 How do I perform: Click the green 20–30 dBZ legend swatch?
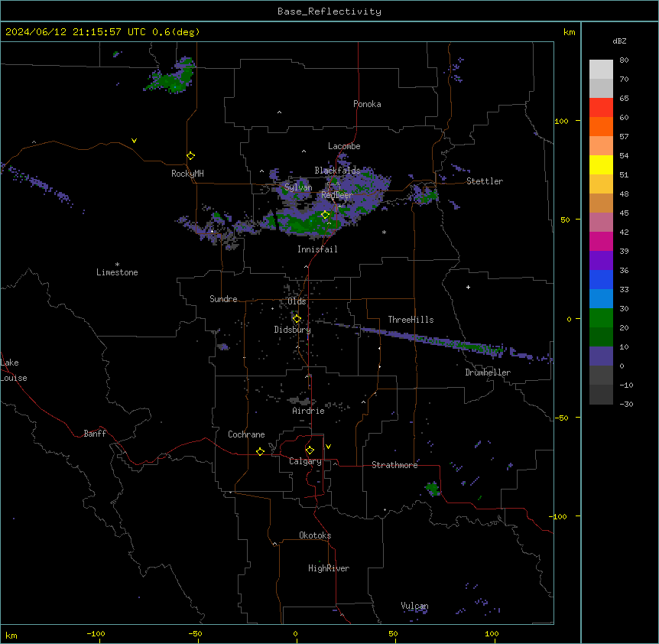(601, 318)
